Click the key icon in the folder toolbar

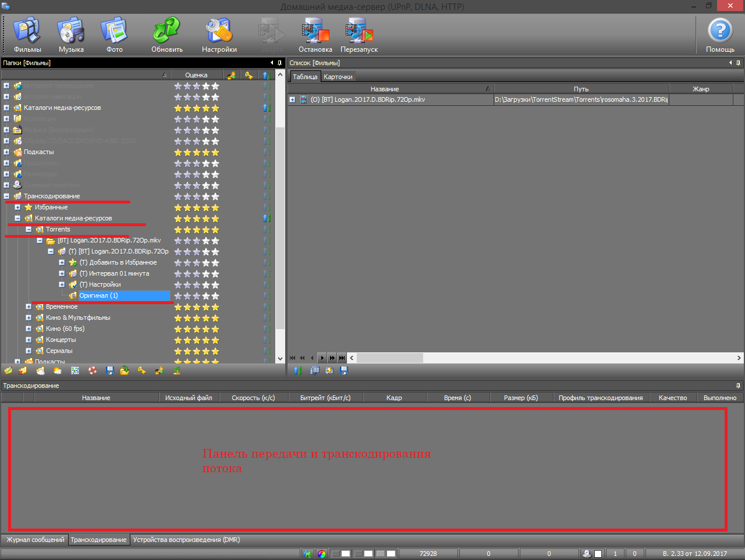click(141, 370)
